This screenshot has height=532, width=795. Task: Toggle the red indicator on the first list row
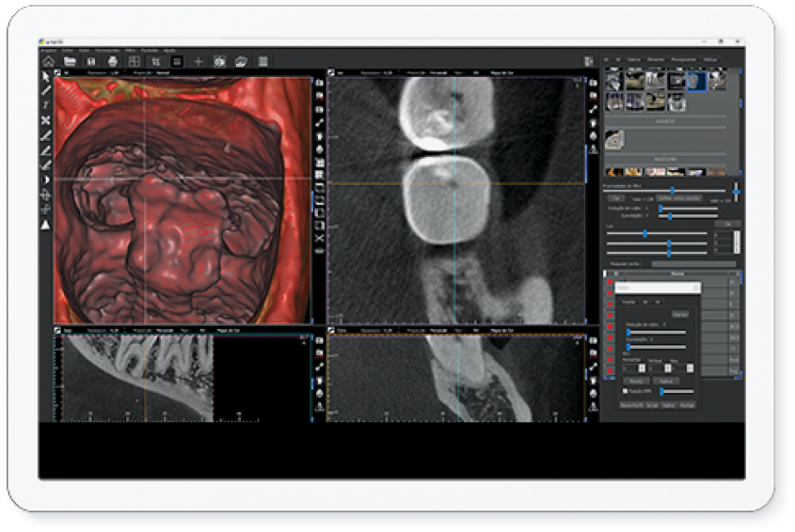610,281
